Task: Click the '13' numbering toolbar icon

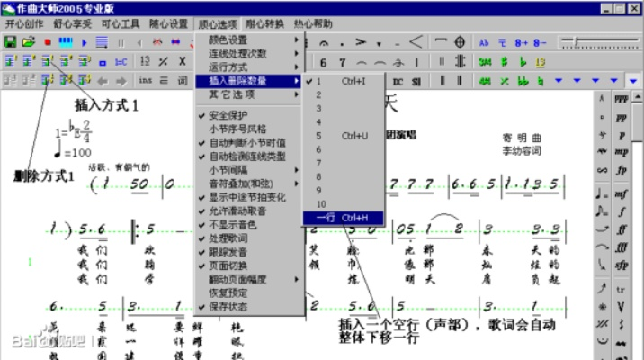Action: click(145, 61)
